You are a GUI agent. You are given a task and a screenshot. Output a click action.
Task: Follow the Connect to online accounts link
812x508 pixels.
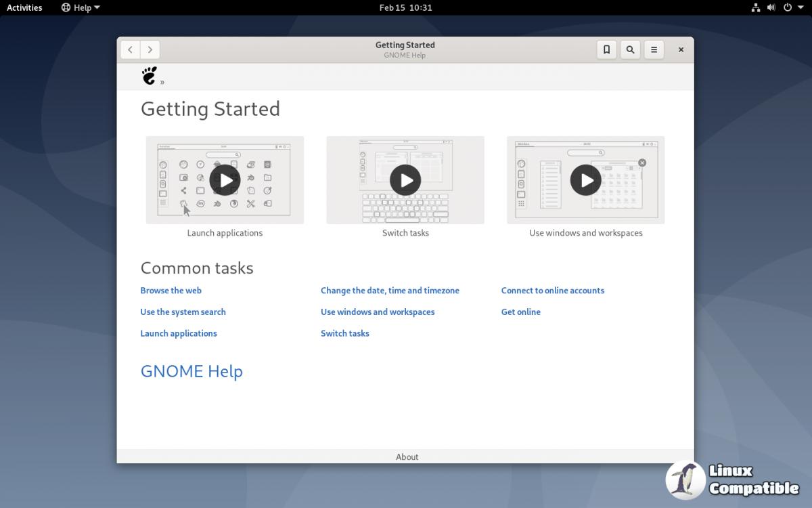[552, 291]
